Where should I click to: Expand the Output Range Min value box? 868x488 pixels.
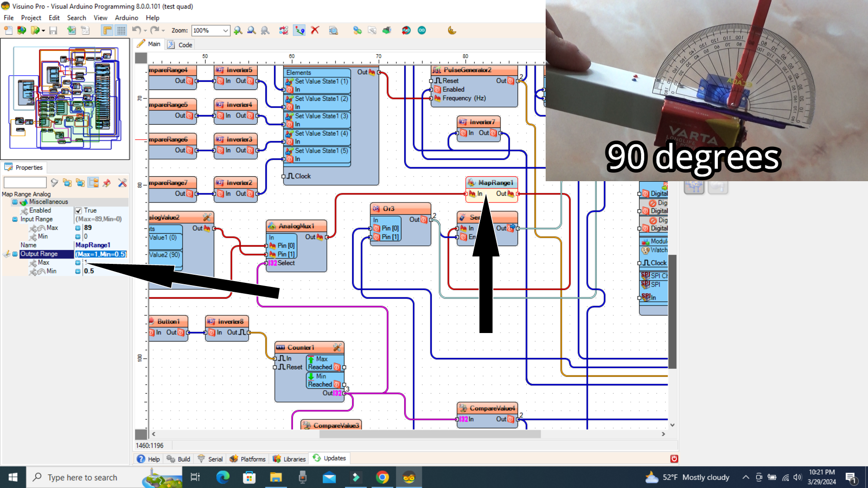(78, 271)
